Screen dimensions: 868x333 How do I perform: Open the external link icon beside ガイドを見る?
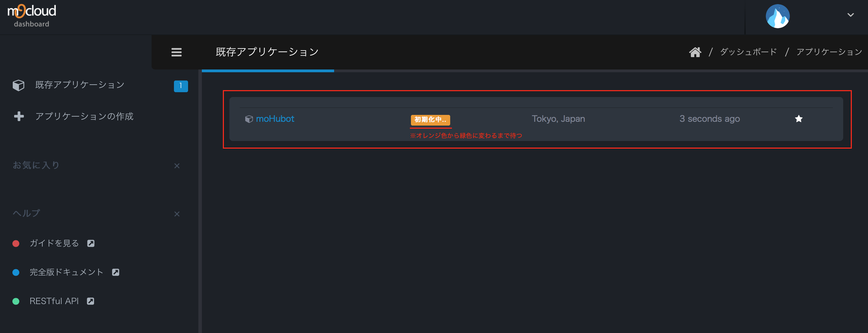point(91,243)
